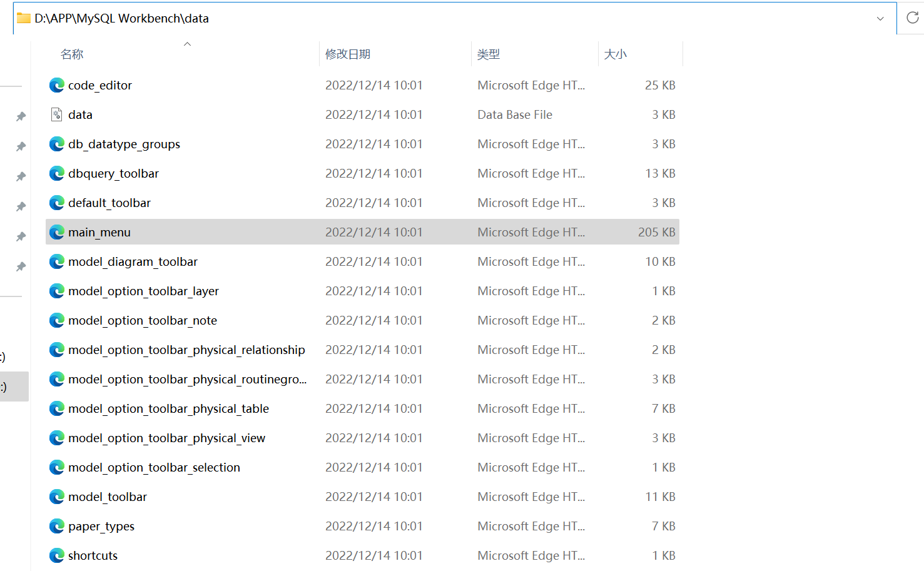Refresh the current folder view

(912, 18)
